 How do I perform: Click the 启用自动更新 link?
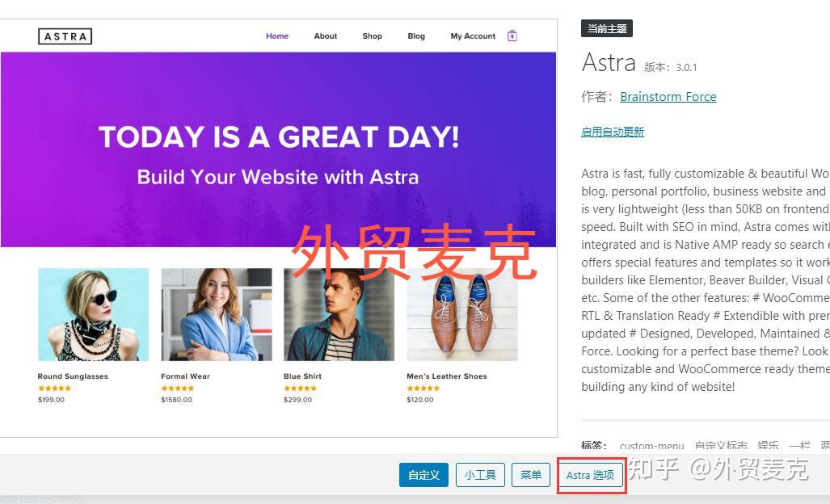[613, 132]
